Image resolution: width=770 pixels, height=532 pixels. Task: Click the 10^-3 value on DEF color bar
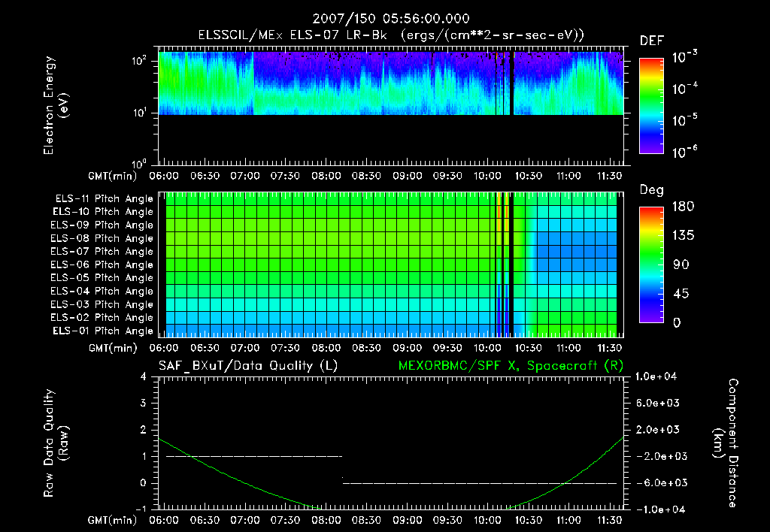(x=684, y=57)
